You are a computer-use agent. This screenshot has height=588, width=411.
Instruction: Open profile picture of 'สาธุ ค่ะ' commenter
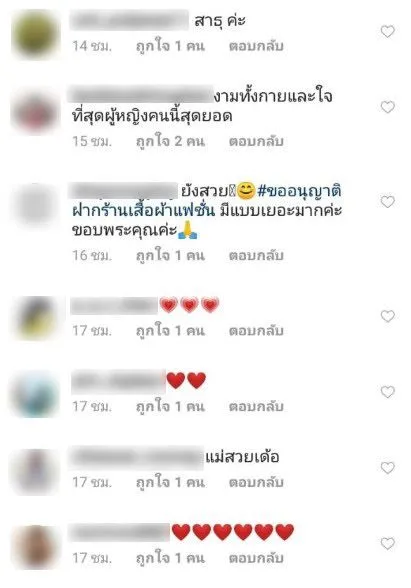pyautogui.click(x=36, y=34)
